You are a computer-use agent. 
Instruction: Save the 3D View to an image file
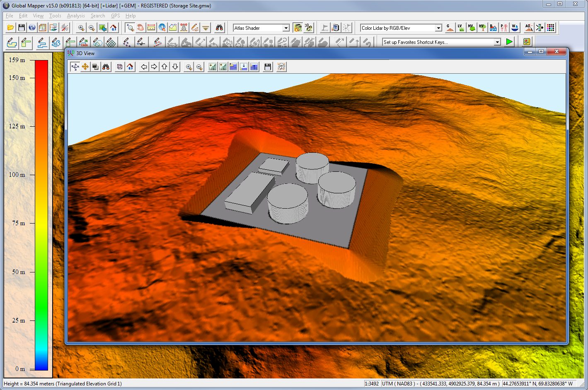[267, 66]
